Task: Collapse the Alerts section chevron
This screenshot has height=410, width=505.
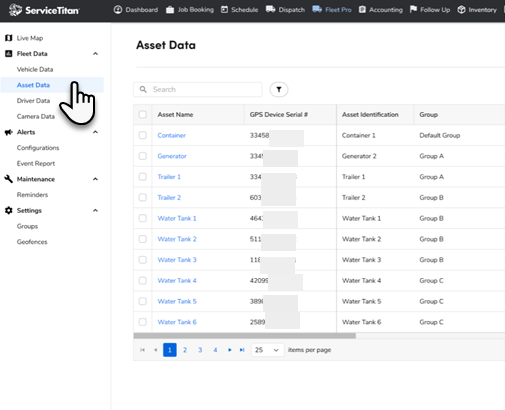Action: click(95, 132)
